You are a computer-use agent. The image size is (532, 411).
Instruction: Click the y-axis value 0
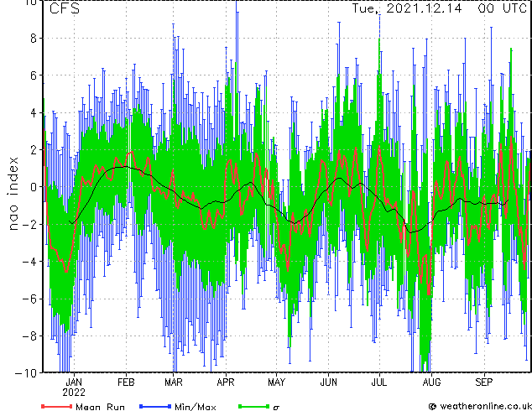pyautogui.click(x=34, y=187)
